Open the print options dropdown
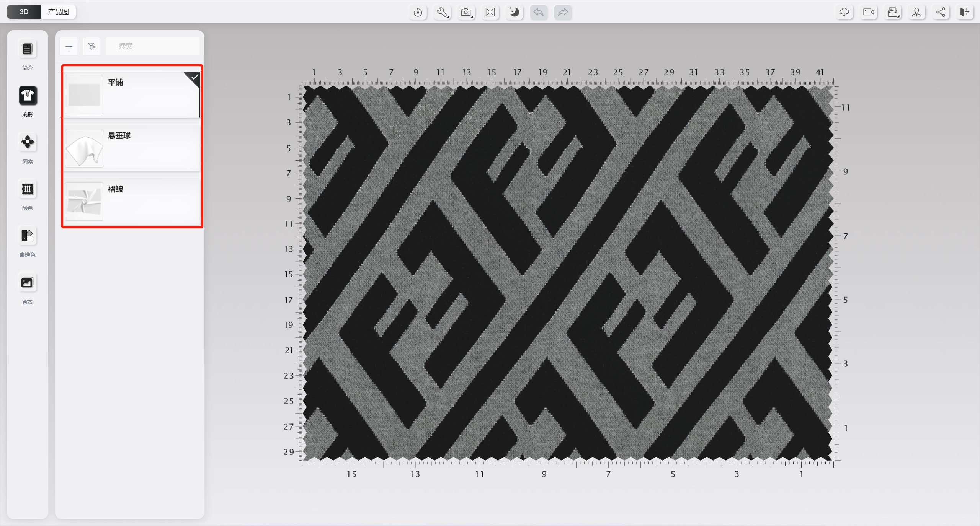980x526 pixels. click(x=893, y=12)
